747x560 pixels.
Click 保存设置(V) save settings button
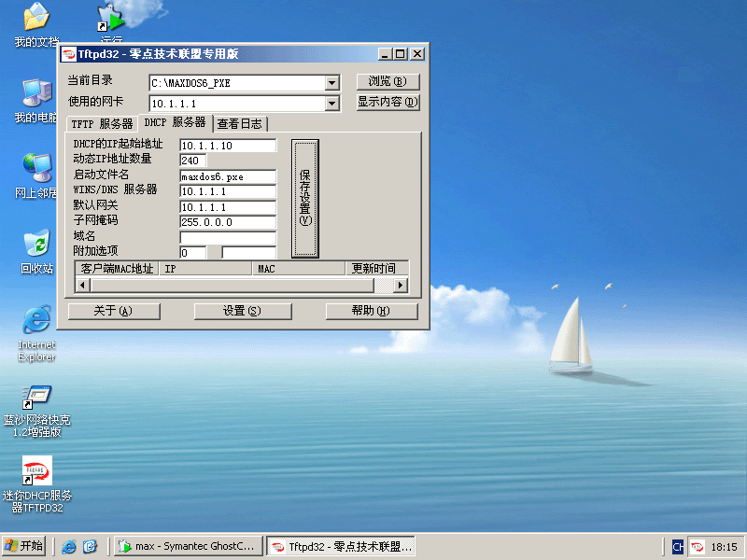(304, 198)
